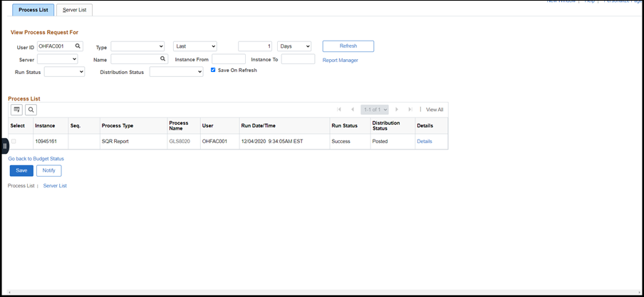Click the Name field lookup magnifier icon
This screenshot has height=297, width=644.
click(163, 59)
